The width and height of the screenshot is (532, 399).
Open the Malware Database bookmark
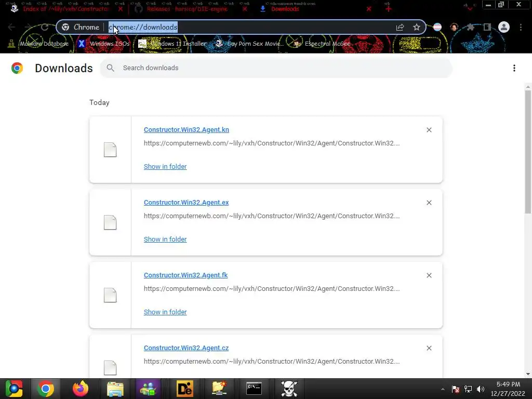coord(38,44)
